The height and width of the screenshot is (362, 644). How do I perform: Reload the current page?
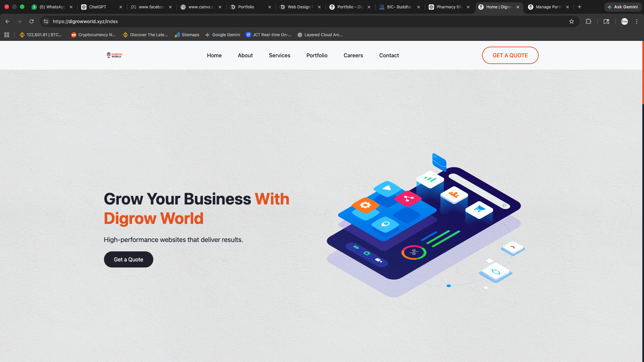(32, 21)
